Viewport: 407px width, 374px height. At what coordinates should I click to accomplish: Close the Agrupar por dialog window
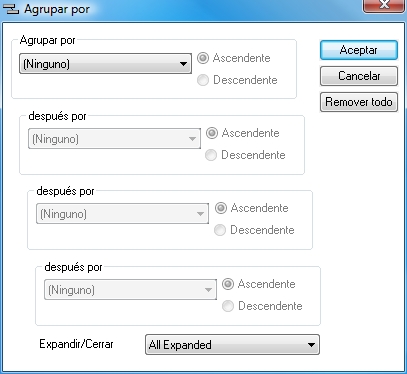click(x=384, y=5)
